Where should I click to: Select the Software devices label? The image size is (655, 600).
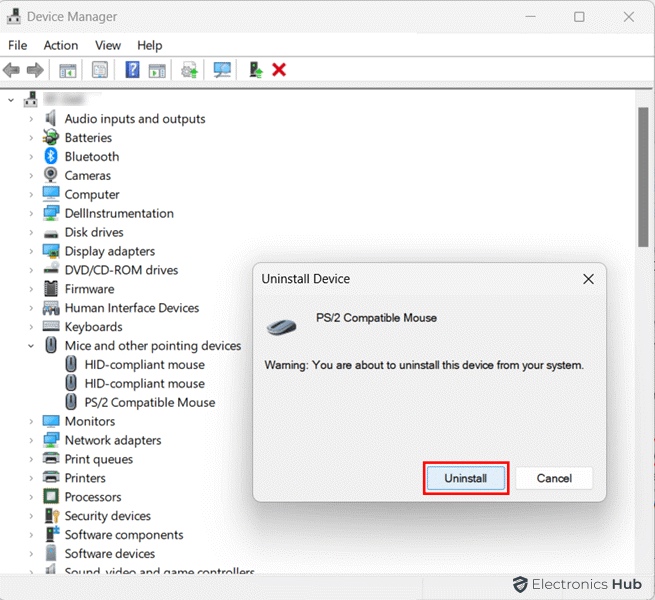[x=109, y=554]
